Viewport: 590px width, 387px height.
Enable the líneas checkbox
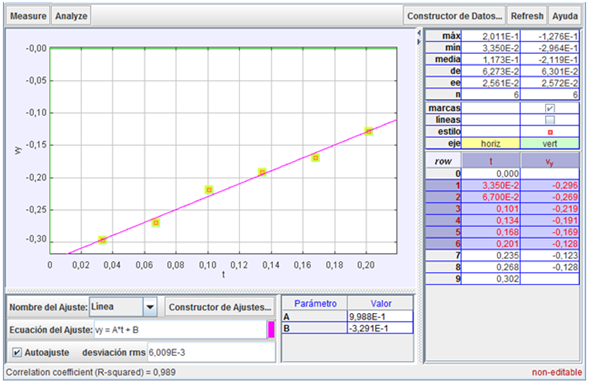550,120
